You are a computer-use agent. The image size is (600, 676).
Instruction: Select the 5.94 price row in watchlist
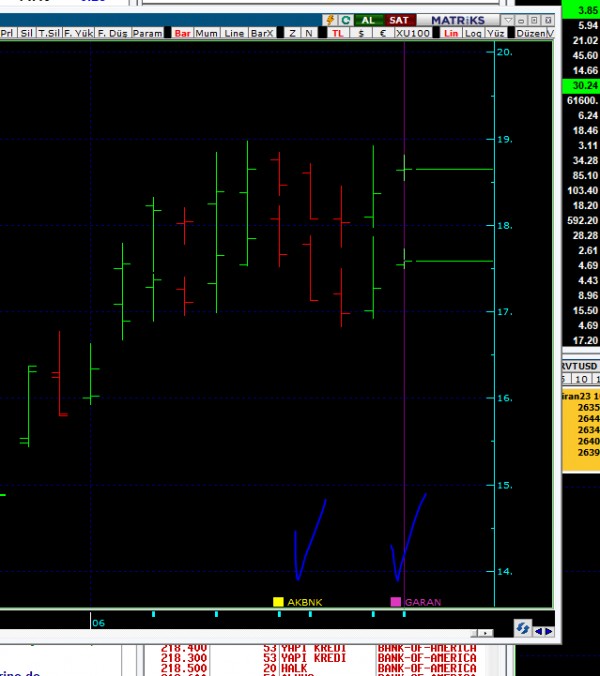pyautogui.click(x=581, y=25)
